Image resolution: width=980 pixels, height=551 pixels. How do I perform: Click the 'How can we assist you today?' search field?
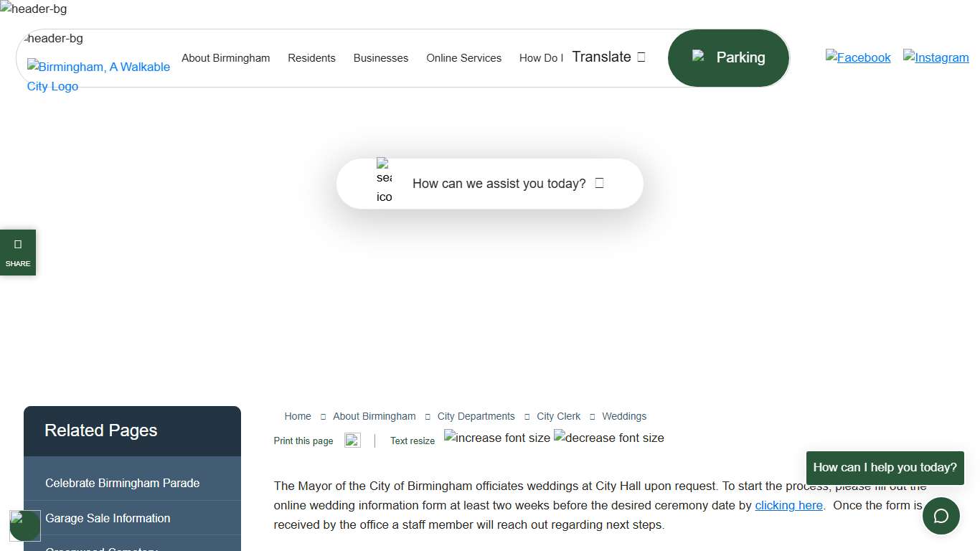[x=499, y=184]
